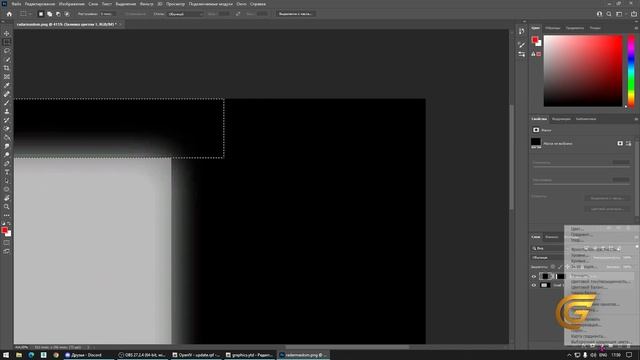Screen dimensions: 640x360
Task: Open the 'Файл' menu
Action: pos(16,4)
